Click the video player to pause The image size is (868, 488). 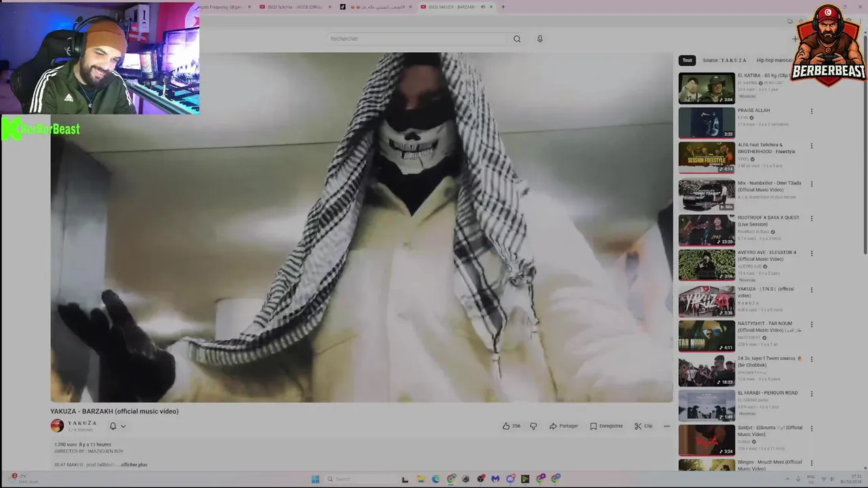361,227
